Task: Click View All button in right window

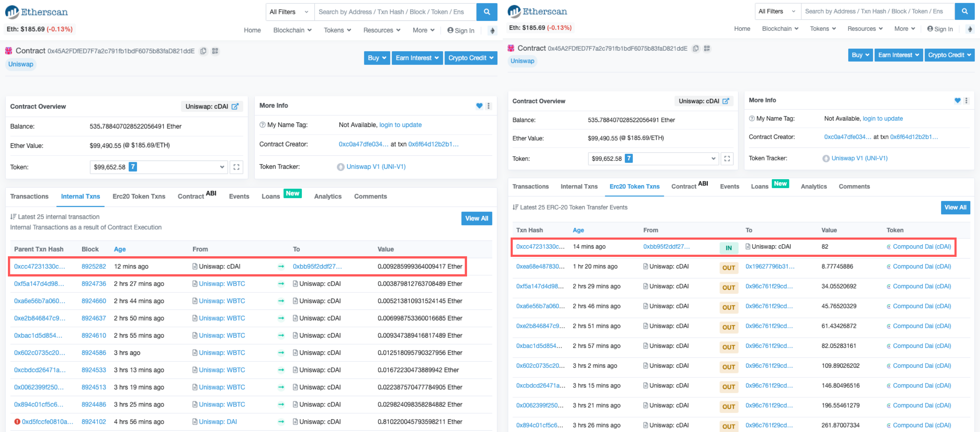Action: click(955, 207)
